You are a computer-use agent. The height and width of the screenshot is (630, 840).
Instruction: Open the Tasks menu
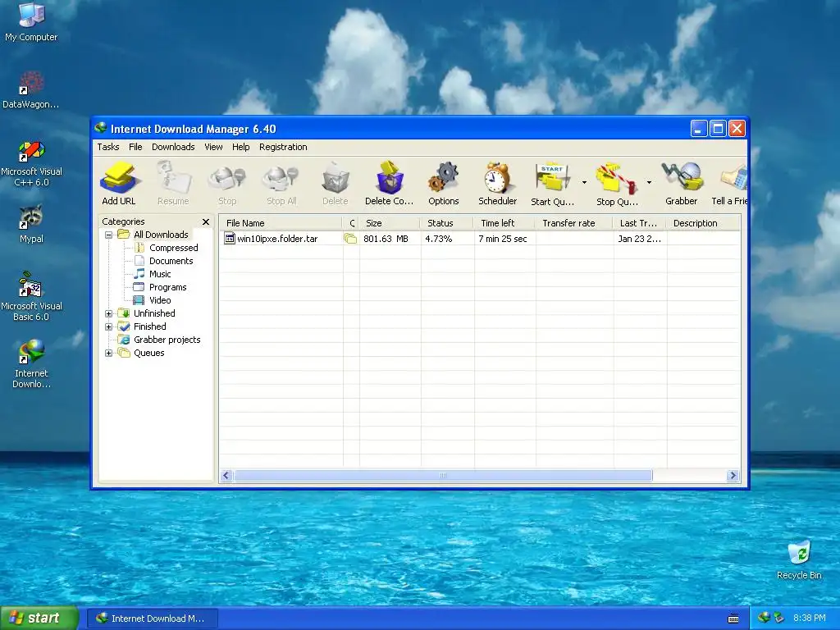[x=108, y=147]
